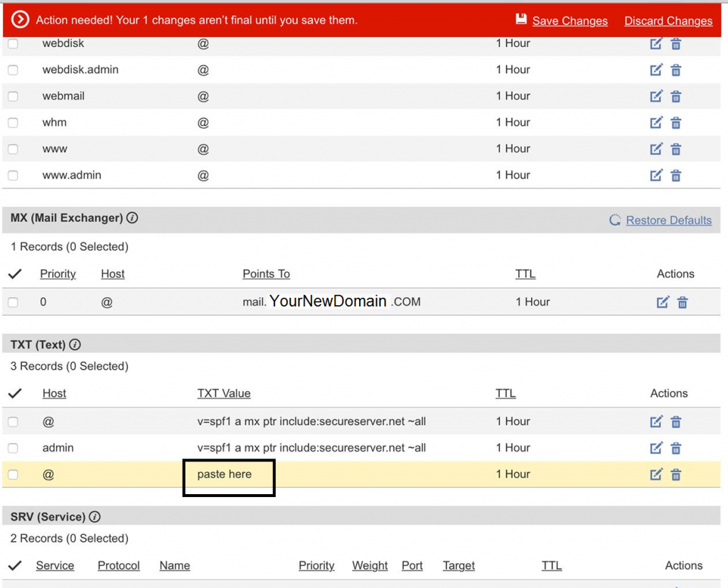The width and height of the screenshot is (728, 588).
Task: Edit the webdisk.admin record
Action: click(656, 70)
